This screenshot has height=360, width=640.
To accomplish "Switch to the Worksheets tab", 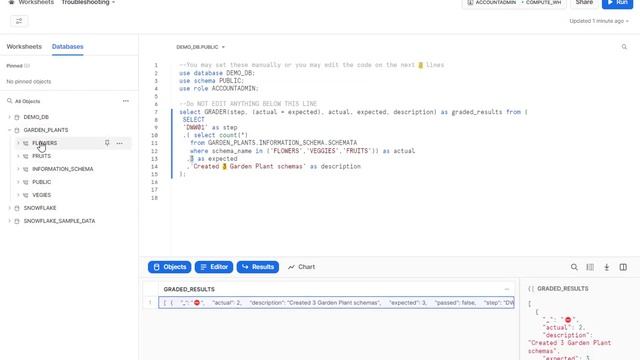I will pos(24,47).
